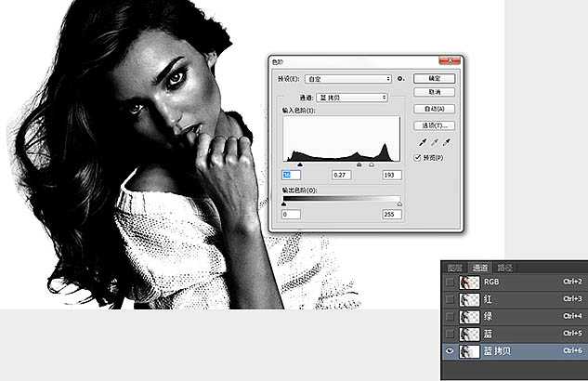
Task: Toggle visibility of the Red (红) channel
Action: click(x=451, y=299)
